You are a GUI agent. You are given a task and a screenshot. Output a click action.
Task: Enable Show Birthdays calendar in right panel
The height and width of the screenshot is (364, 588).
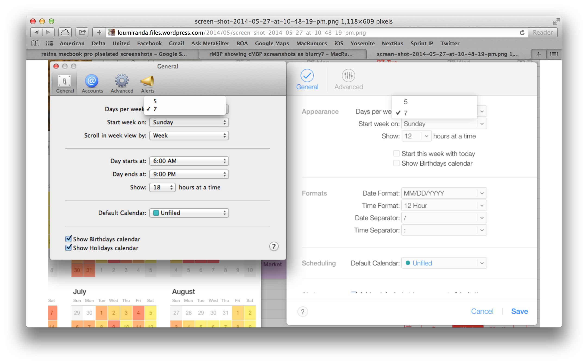click(396, 163)
